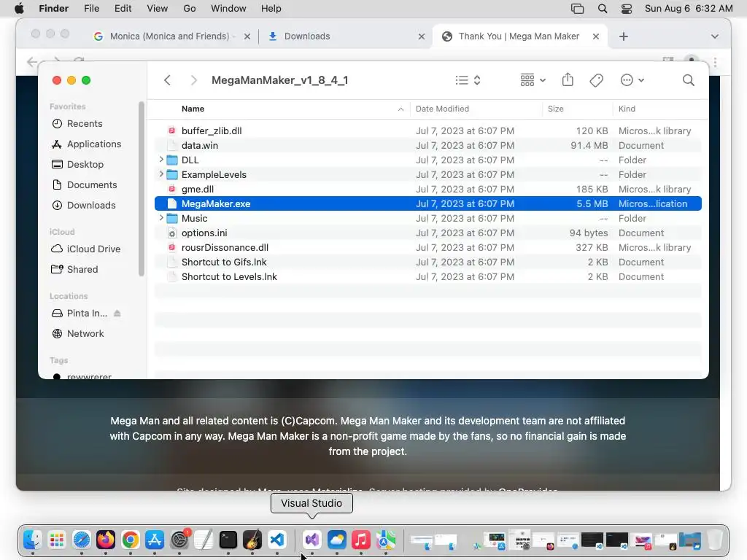Open the More actions ellipsis menu

coord(632,80)
